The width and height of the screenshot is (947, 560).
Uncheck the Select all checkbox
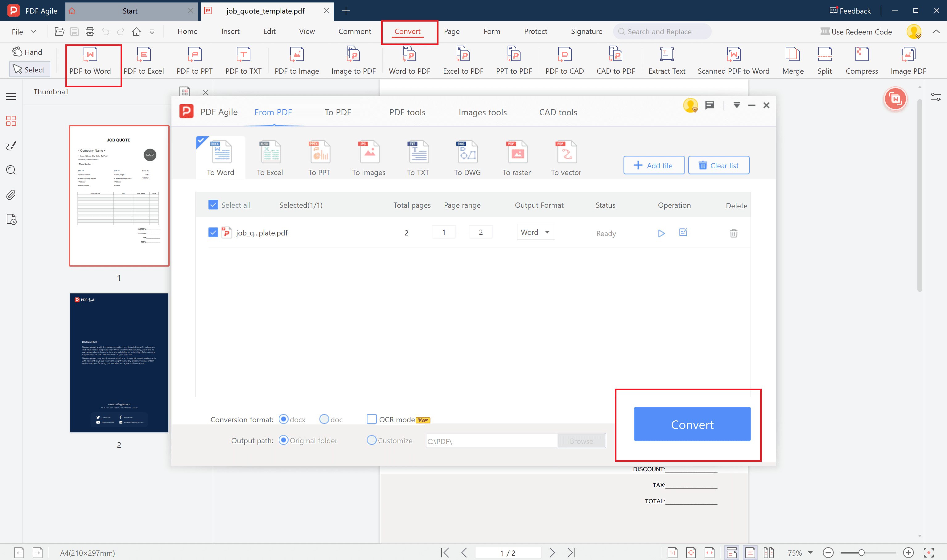tap(213, 205)
